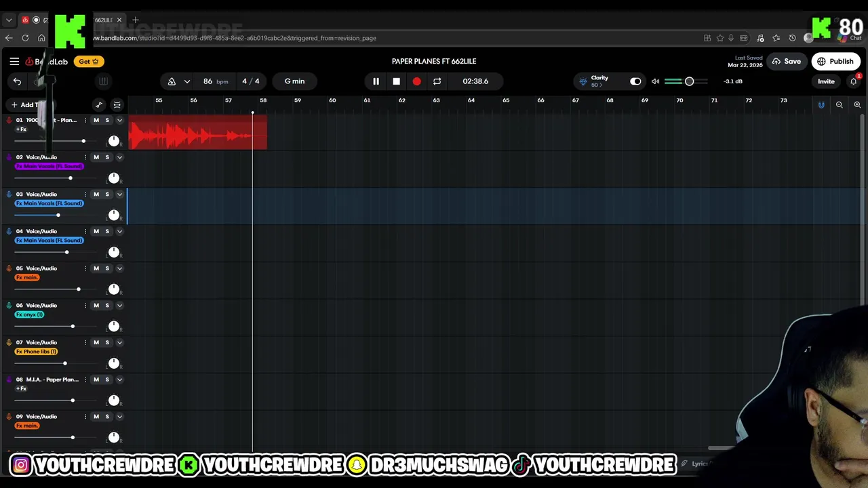868x488 pixels.
Task: Open the virtual keyboard piano icon
Action: 103,81
